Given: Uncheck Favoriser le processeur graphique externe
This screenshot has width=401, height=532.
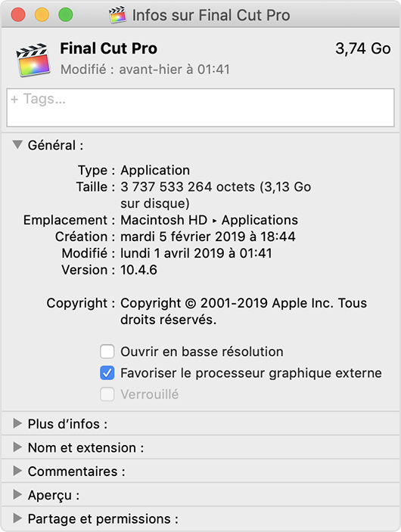Looking at the screenshot, I should [107, 373].
